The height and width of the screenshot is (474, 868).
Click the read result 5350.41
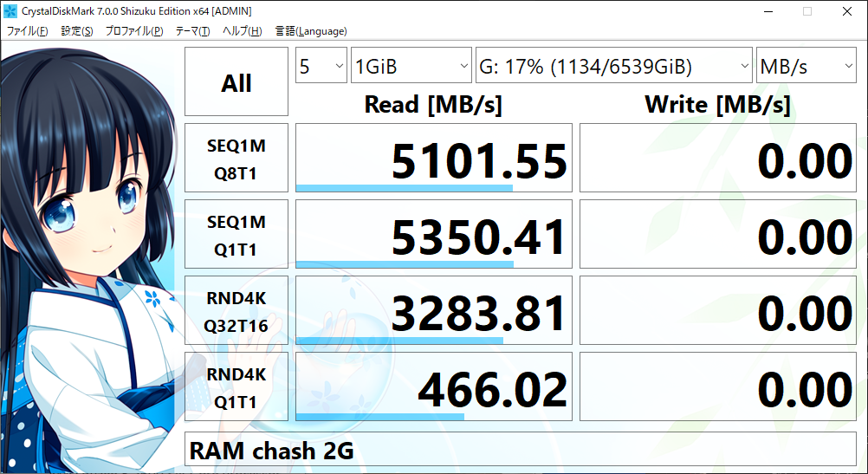434,234
